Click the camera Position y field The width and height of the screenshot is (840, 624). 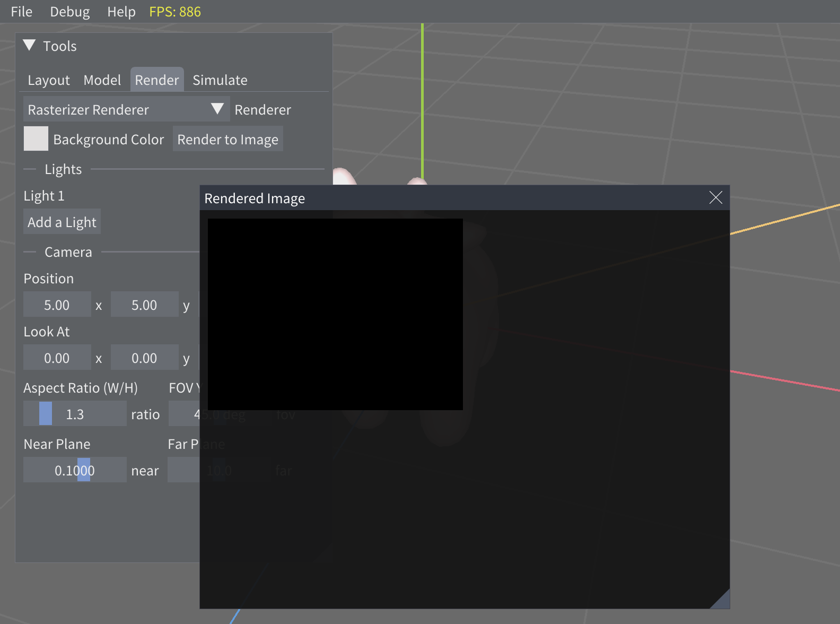click(144, 305)
